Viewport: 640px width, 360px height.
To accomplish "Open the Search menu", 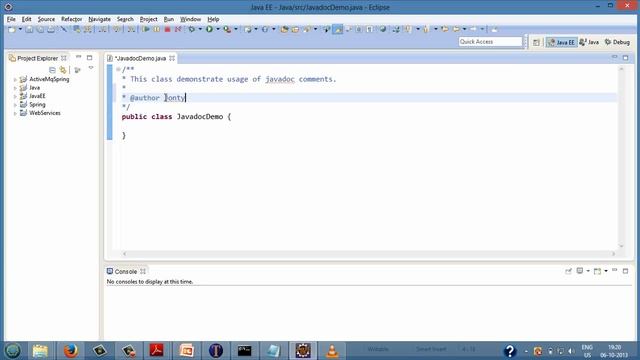I will coord(125,19).
